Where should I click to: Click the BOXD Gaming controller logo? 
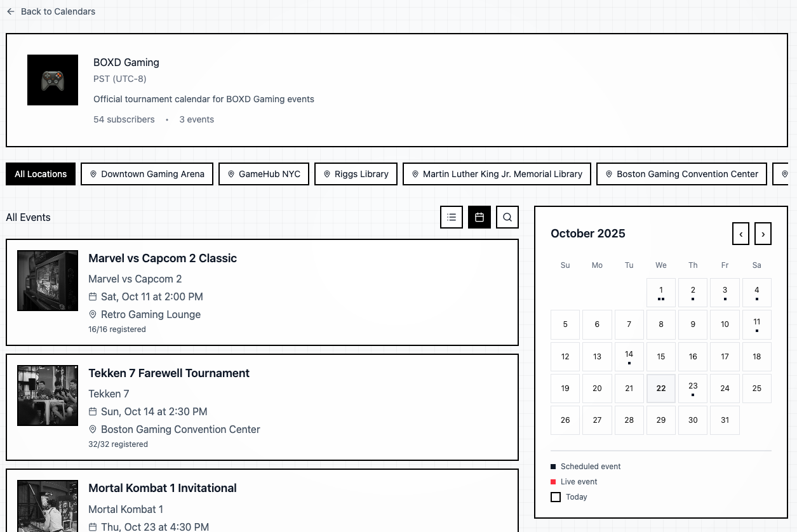tap(53, 80)
